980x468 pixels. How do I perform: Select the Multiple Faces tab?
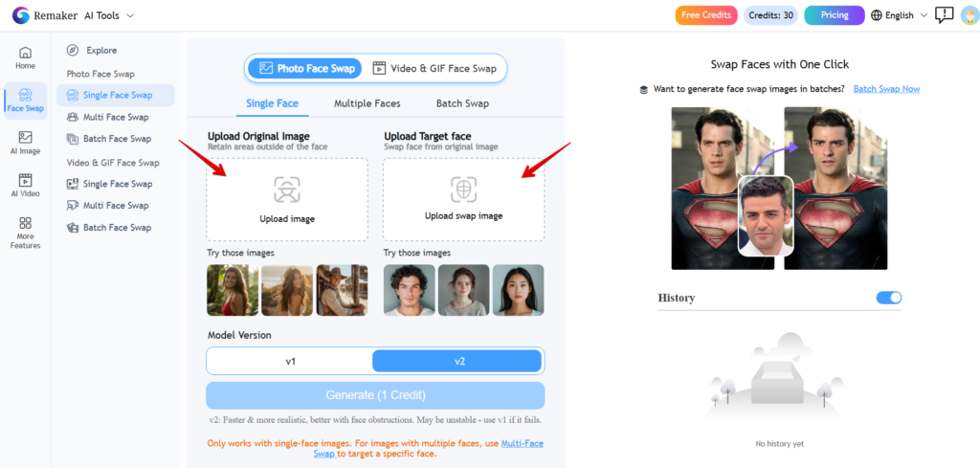click(367, 103)
